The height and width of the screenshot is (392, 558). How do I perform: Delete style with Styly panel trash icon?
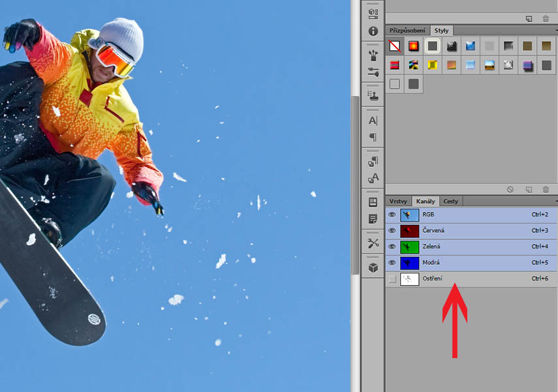[x=546, y=190]
